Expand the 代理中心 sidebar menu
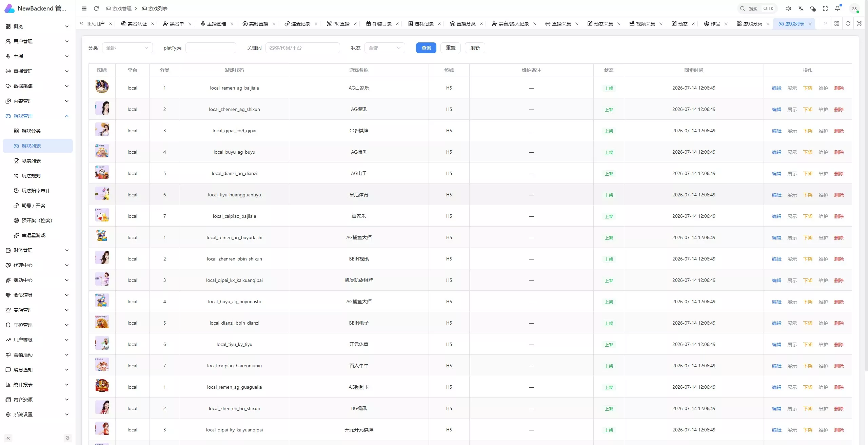This screenshot has width=868, height=445. tap(38, 265)
